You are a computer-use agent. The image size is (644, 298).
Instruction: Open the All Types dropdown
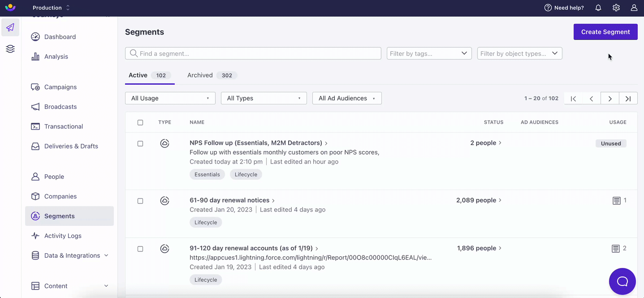[264, 98]
